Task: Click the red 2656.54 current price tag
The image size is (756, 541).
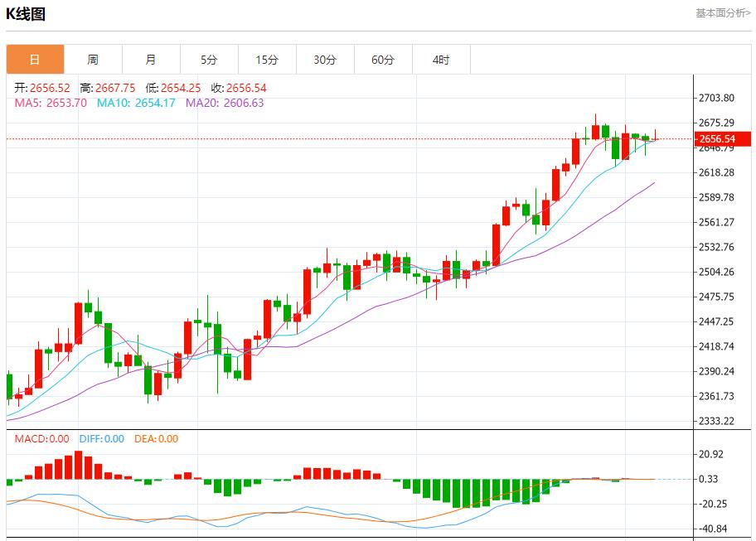Action: pyautogui.click(x=721, y=138)
